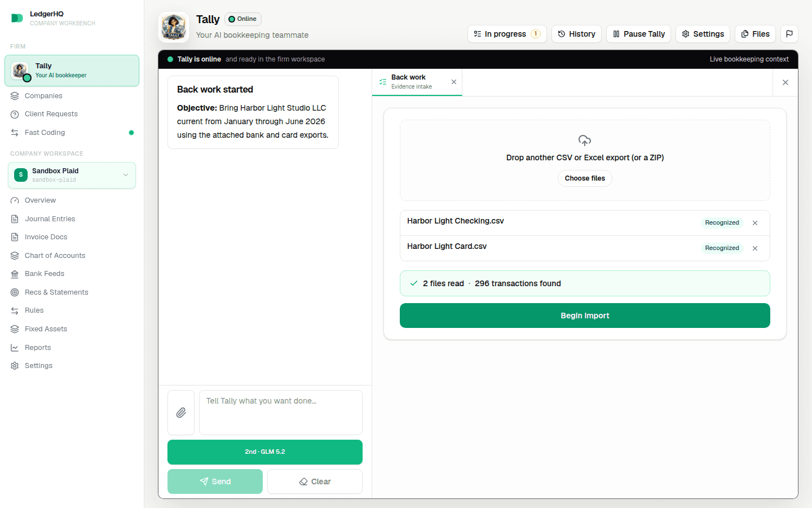This screenshot has height=508, width=812.
Task: Click the In progress count badge
Action: (x=536, y=34)
